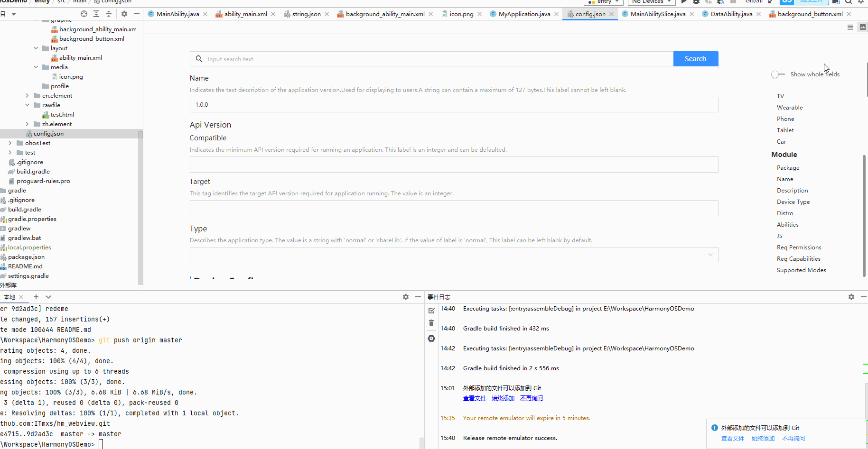The width and height of the screenshot is (868, 449).
Task: Open project view mode dropdown arrow
Action: click(14, 14)
